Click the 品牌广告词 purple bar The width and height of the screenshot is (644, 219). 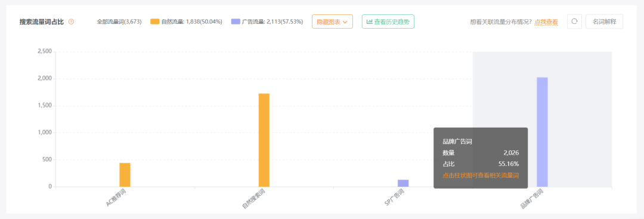click(x=542, y=132)
